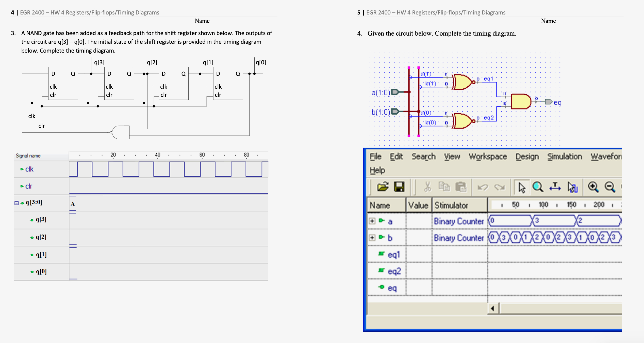Screen dimensions: 644x343
Task: Open the Help menu
Action: point(377,170)
